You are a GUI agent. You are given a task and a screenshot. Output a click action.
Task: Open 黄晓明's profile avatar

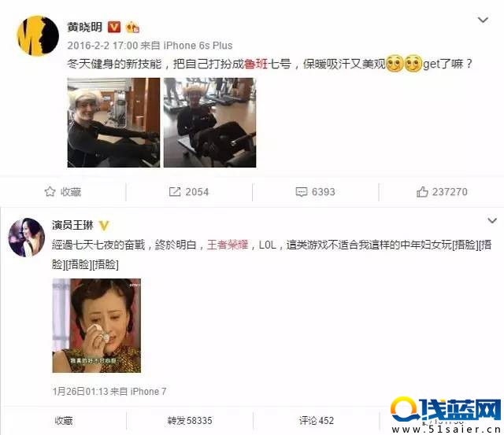(38, 35)
